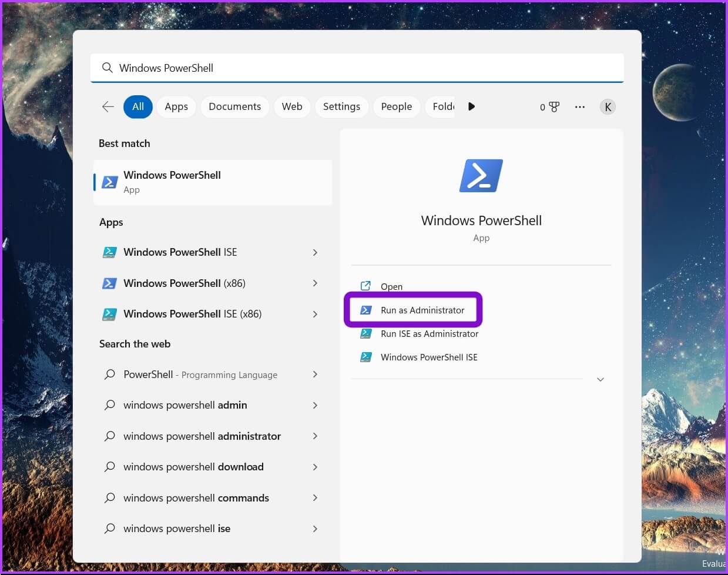Click the Open external-link icon
Viewport: 728px width, 575px height.
tap(365, 286)
